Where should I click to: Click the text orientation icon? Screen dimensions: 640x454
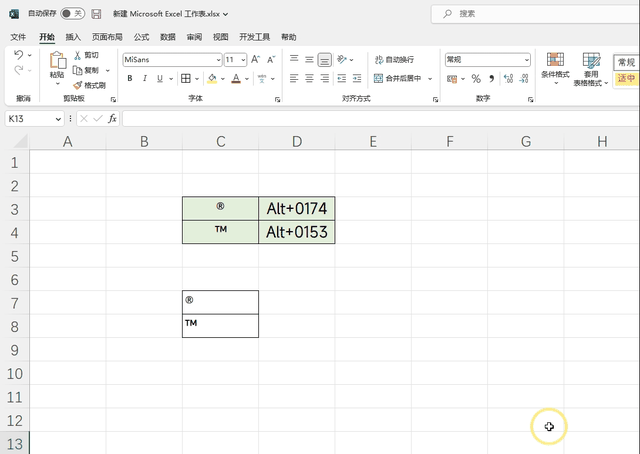[342, 60]
